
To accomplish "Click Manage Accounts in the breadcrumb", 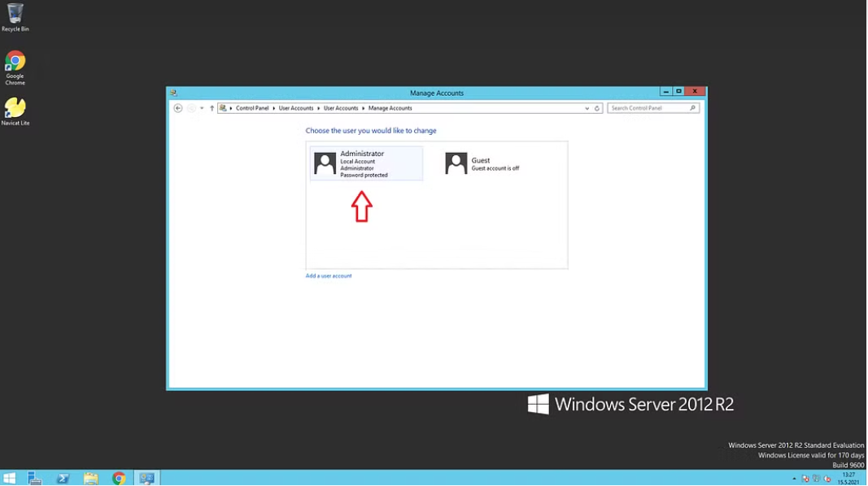I will 390,108.
